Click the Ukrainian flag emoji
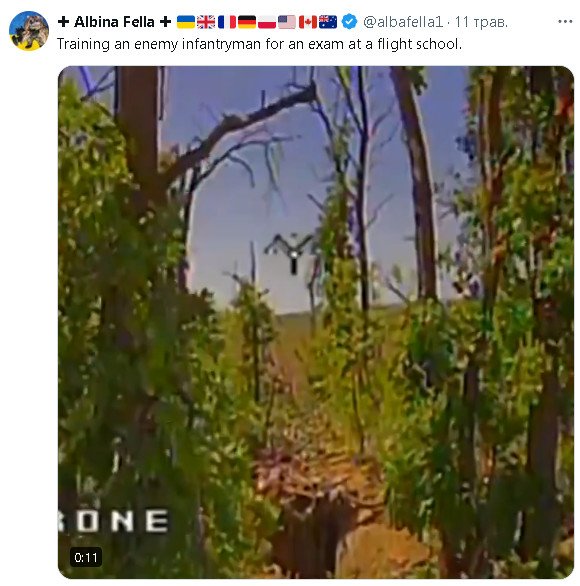Screen dimensions: 580x586 point(185,22)
